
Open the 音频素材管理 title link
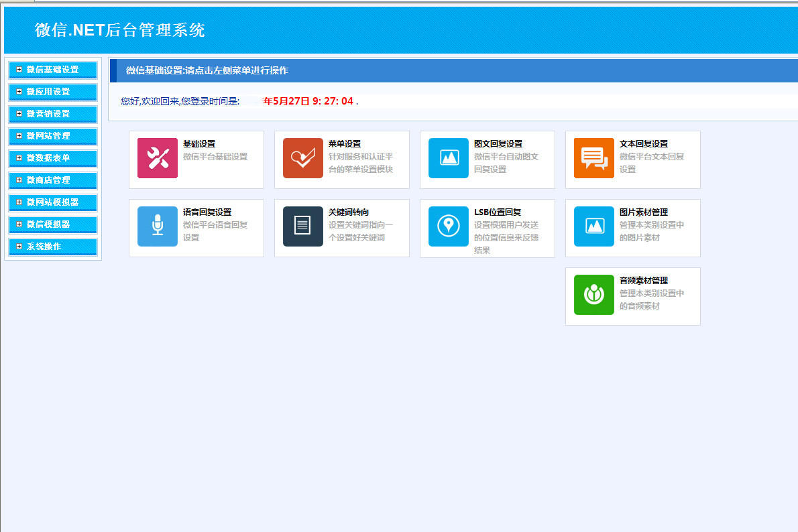[644, 280]
